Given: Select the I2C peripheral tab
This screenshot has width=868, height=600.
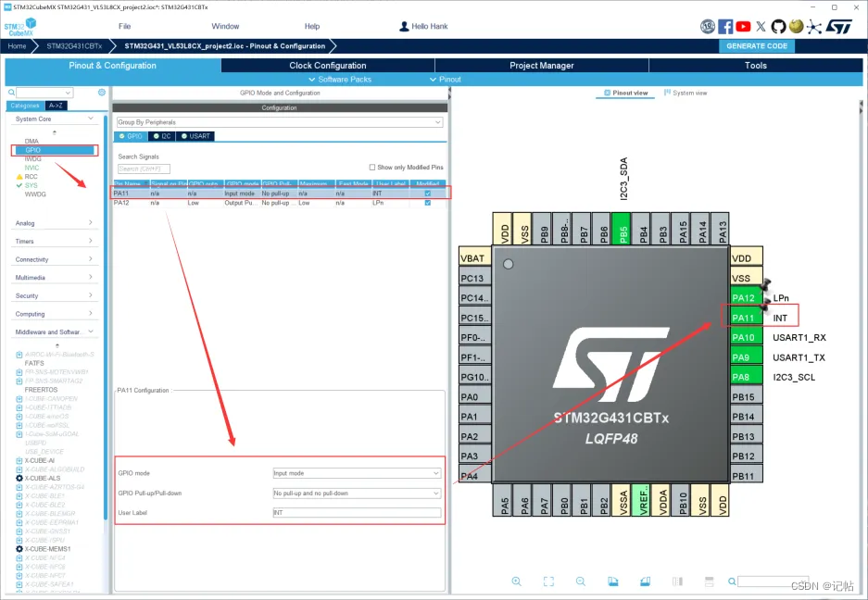Looking at the screenshot, I should [162, 136].
